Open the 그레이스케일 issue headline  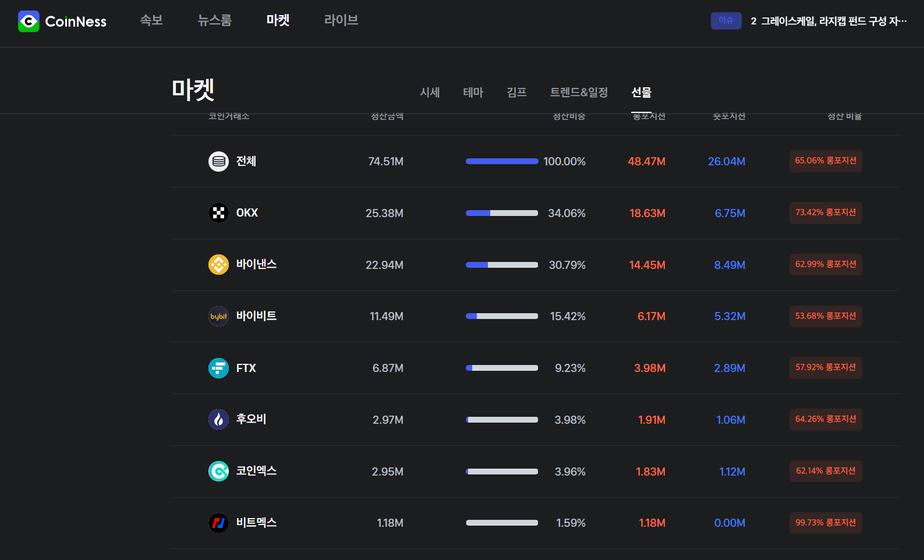coord(829,22)
